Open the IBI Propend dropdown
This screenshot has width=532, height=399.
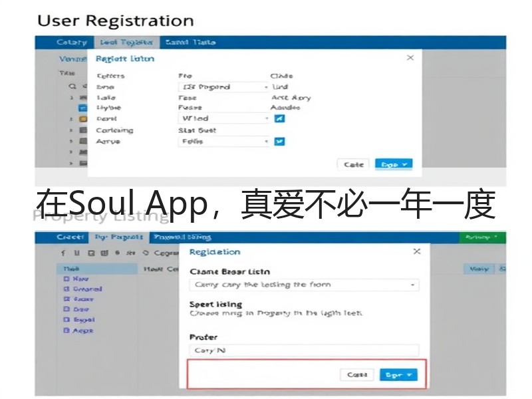tap(224, 87)
